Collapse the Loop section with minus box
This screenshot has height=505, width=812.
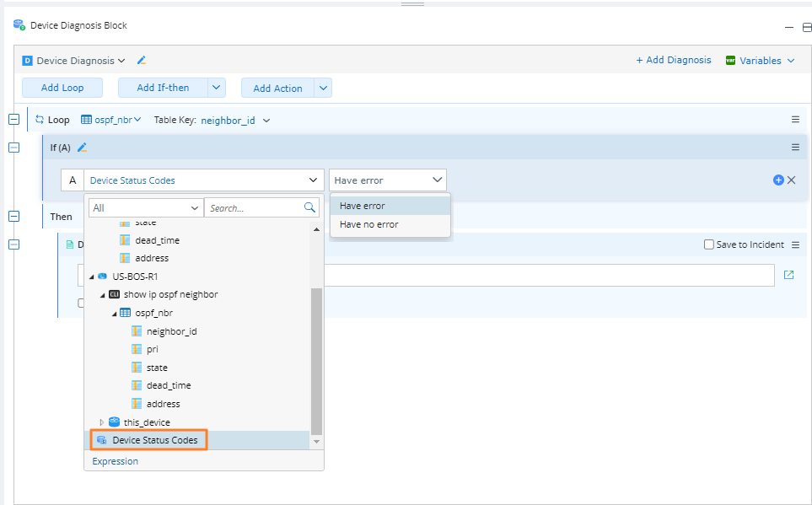13,120
